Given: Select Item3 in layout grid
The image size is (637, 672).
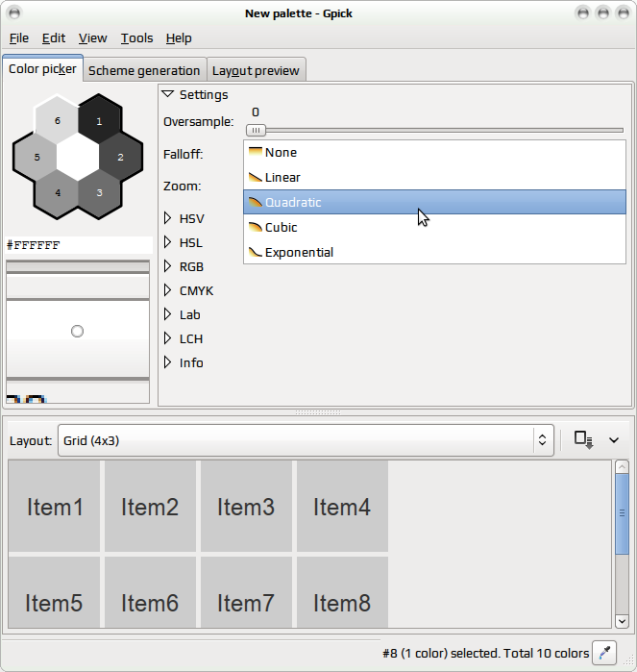Looking at the screenshot, I should tap(246, 506).
